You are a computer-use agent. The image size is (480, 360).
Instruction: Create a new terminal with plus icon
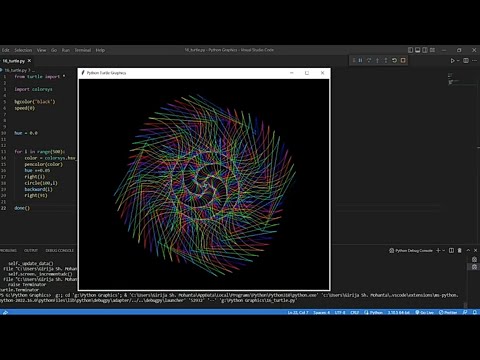(438, 250)
